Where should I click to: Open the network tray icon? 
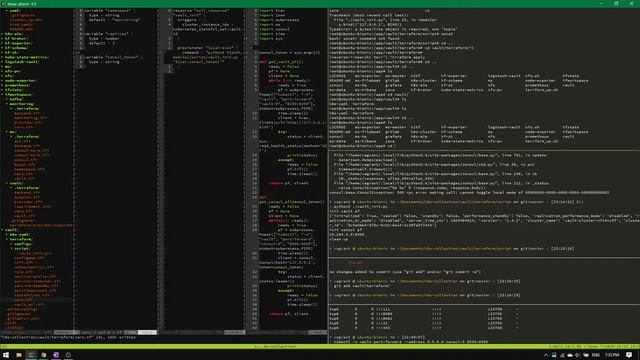[562, 355]
